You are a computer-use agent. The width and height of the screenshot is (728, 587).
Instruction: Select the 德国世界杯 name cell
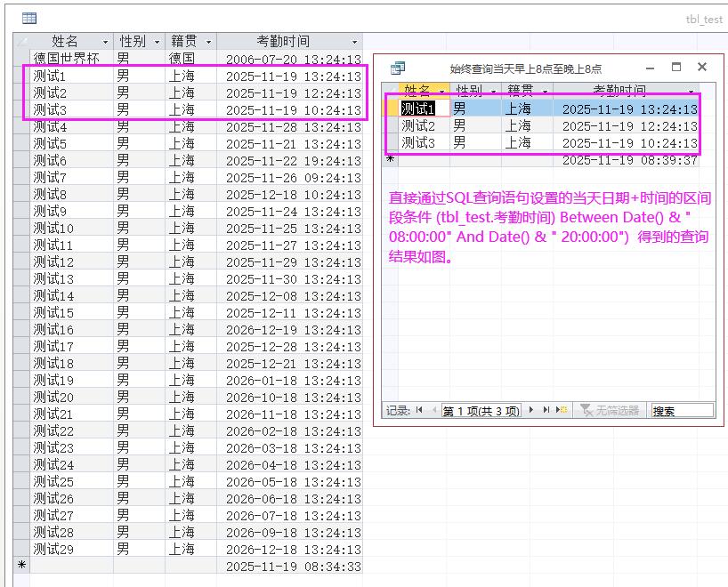coord(67,58)
